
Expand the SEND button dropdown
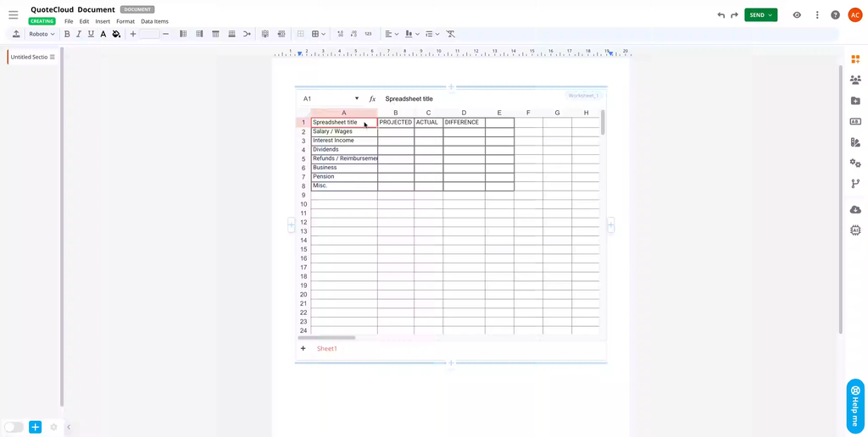(771, 15)
